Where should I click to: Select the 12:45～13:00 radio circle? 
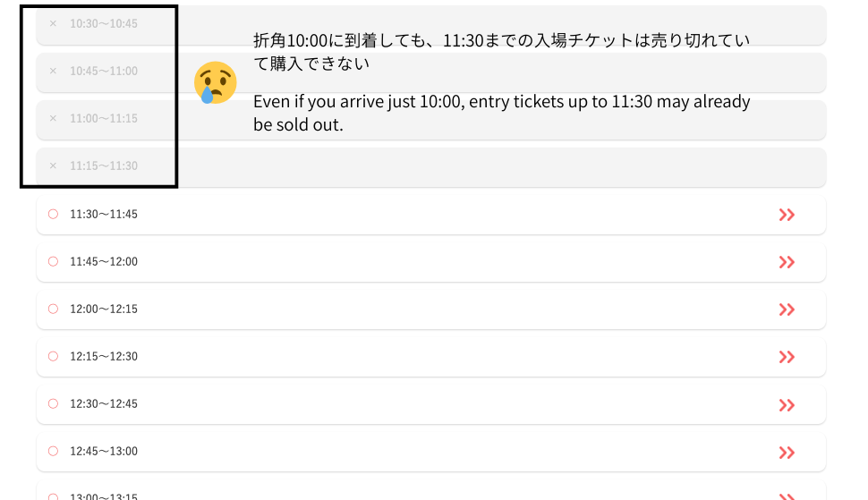(53, 452)
